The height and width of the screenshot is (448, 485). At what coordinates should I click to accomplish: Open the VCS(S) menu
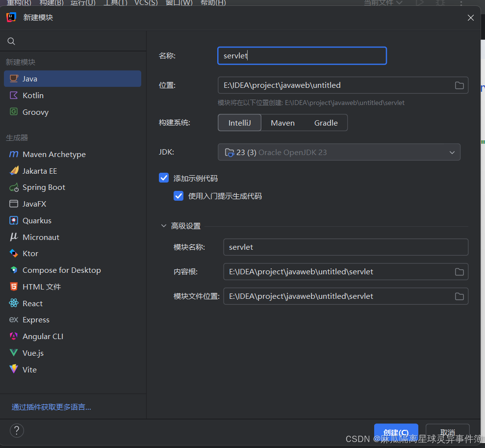pyautogui.click(x=146, y=3)
